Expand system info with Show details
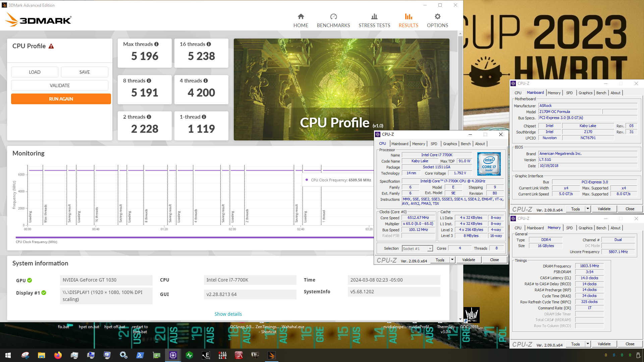The height and width of the screenshot is (362, 644). 228,314
